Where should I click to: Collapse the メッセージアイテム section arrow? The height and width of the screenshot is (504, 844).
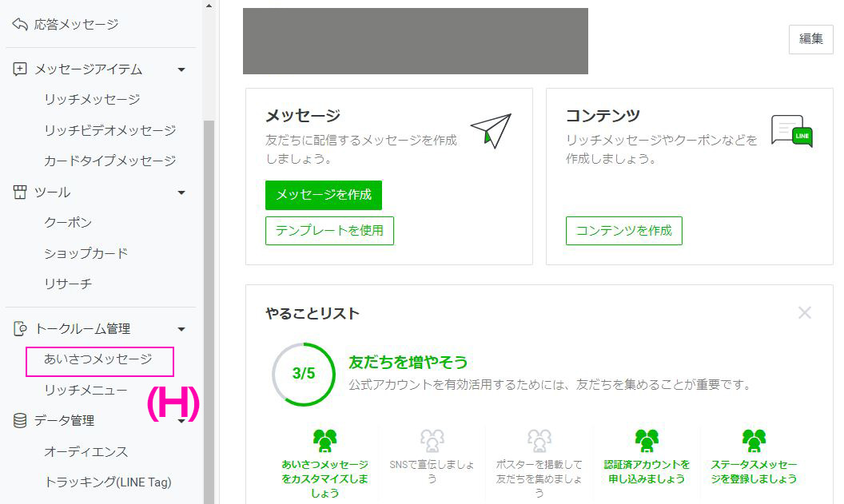[181, 69]
